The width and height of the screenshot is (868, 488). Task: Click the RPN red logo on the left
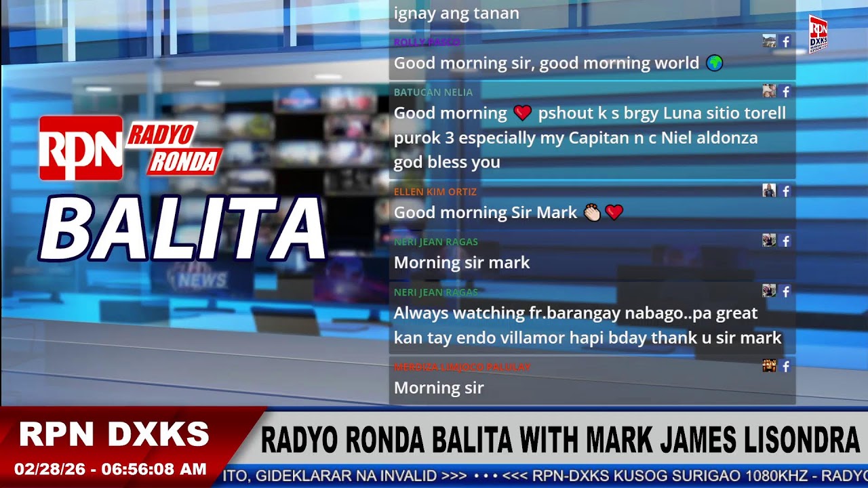81,148
